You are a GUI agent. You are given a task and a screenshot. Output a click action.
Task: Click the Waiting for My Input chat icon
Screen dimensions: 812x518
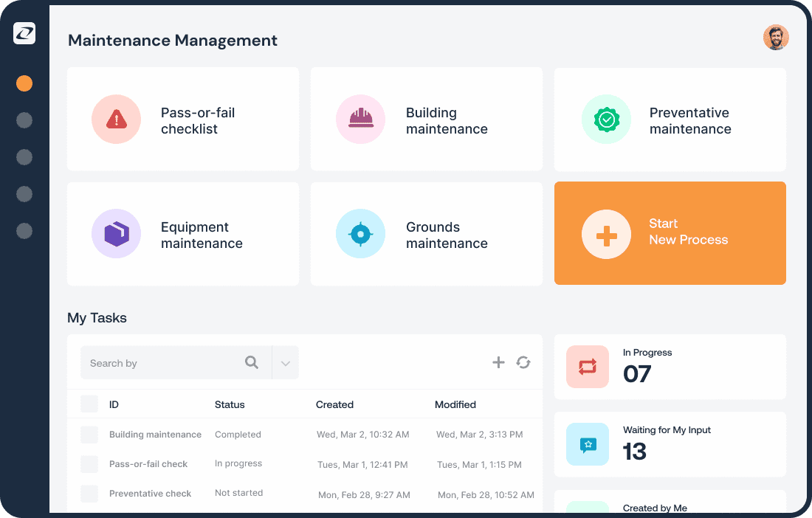[588, 444]
